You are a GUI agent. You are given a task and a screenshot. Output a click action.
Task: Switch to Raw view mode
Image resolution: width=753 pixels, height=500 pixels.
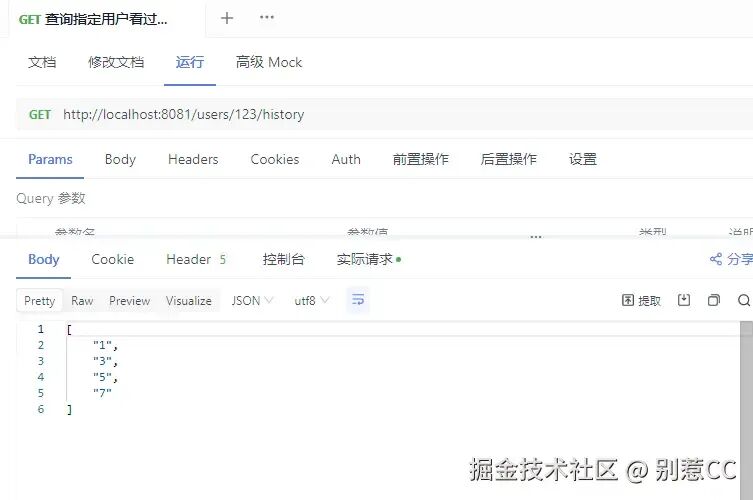[x=82, y=301]
